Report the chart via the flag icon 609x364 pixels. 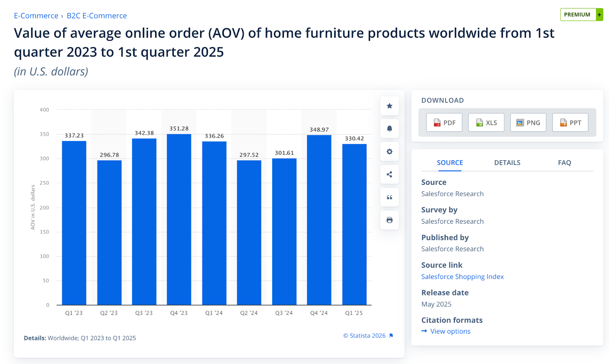click(x=391, y=335)
